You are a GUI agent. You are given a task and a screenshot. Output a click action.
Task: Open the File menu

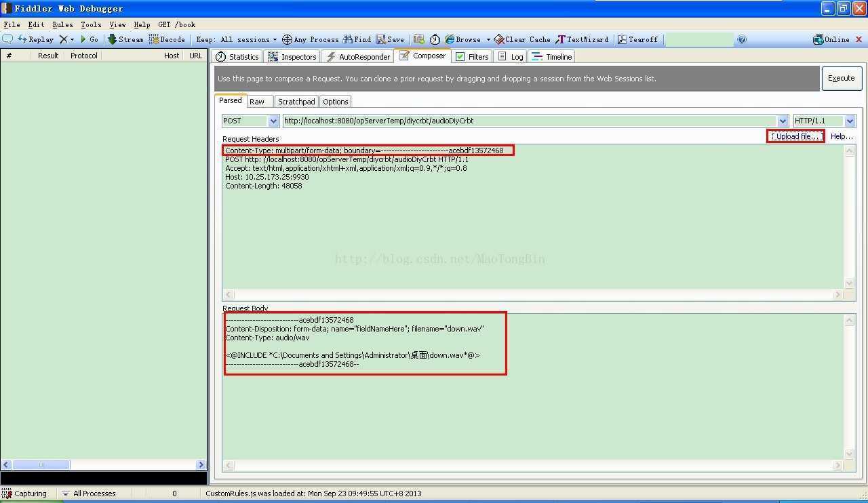(x=12, y=24)
